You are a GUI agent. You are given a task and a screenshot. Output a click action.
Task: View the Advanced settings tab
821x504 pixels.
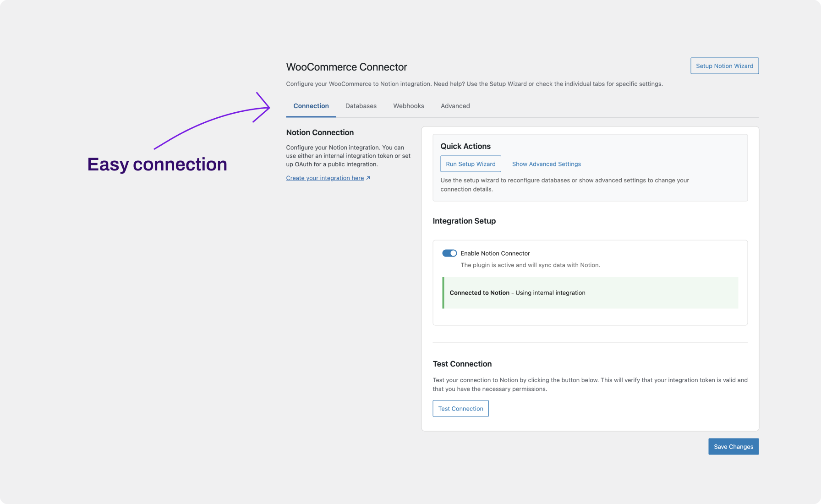[455, 106]
